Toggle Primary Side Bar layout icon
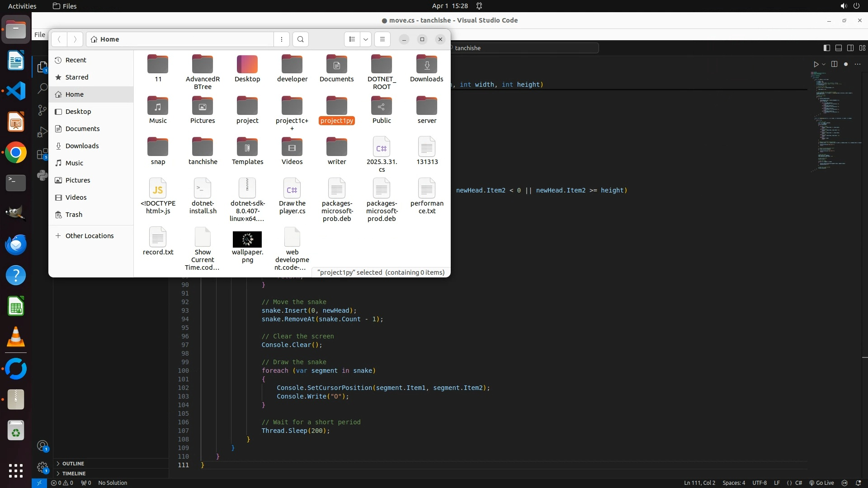The image size is (868, 488). tap(827, 48)
